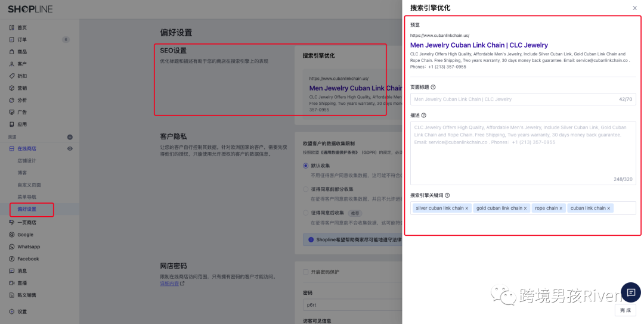Viewport: 644px width, 324px height.
Task: Click eye icon to view online store
Action: coord(70,148)
